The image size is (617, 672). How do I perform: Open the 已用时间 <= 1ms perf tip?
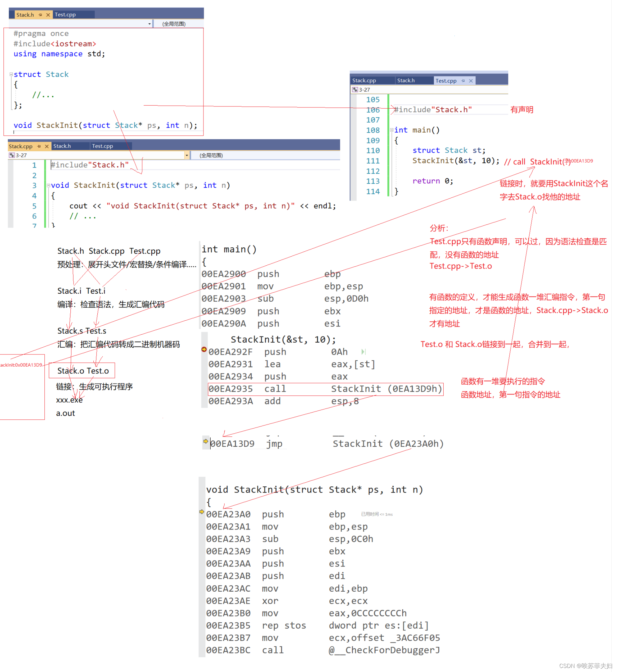click(377, 514)
